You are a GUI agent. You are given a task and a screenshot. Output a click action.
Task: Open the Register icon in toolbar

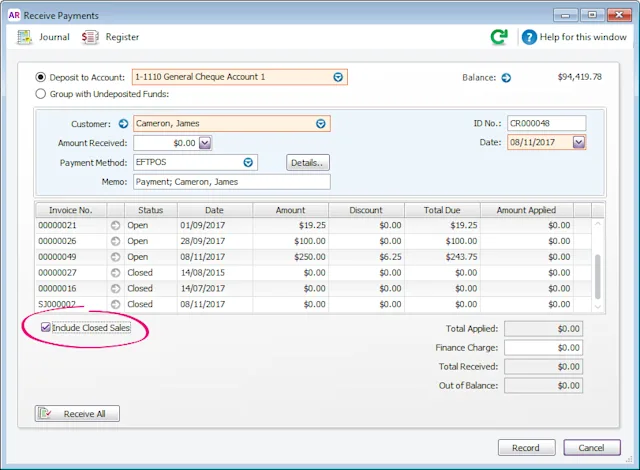point(90,37)
